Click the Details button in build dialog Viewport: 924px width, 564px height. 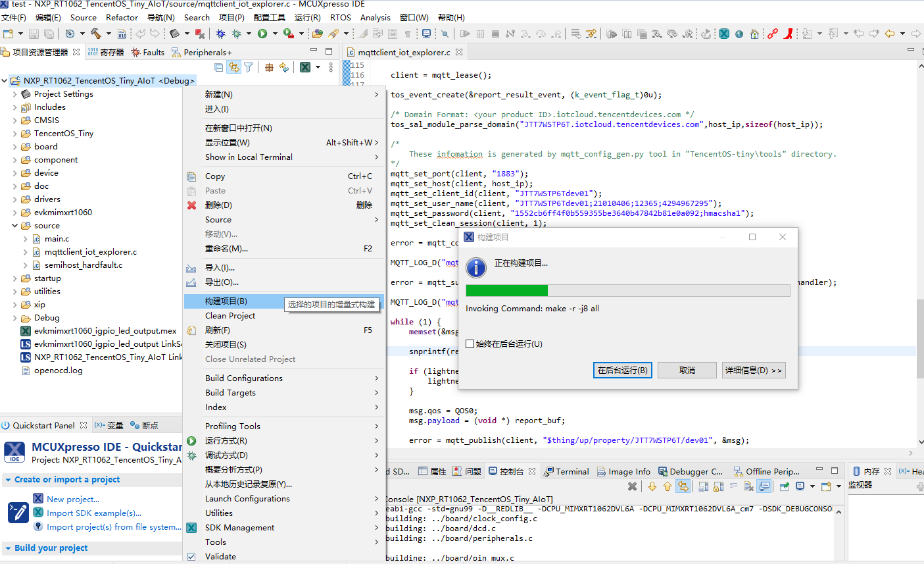click(754, 371)
